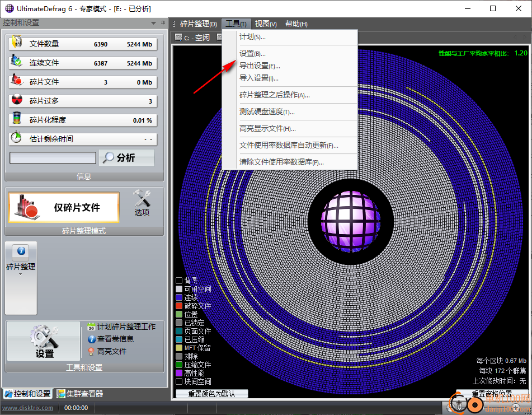
Task: Click the UltimateDefrag title bar app icon
Action: (x=10, y=8)
